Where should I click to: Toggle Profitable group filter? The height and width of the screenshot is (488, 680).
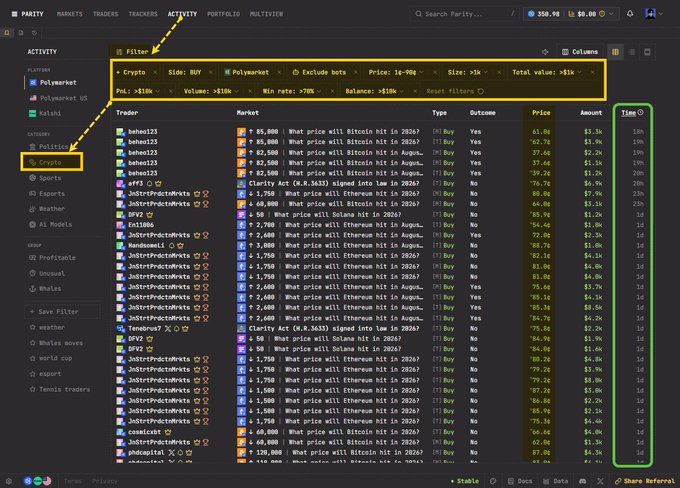(x=52, y=258)
